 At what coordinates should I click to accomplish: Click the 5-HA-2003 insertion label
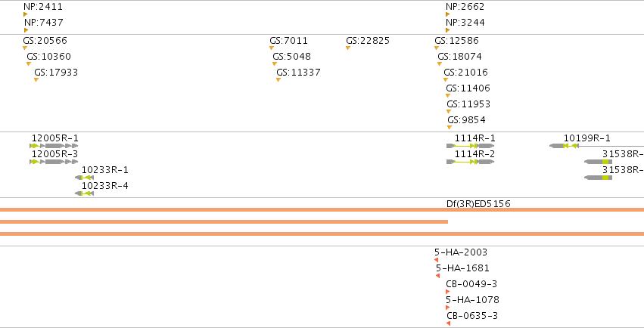point(461,252)
